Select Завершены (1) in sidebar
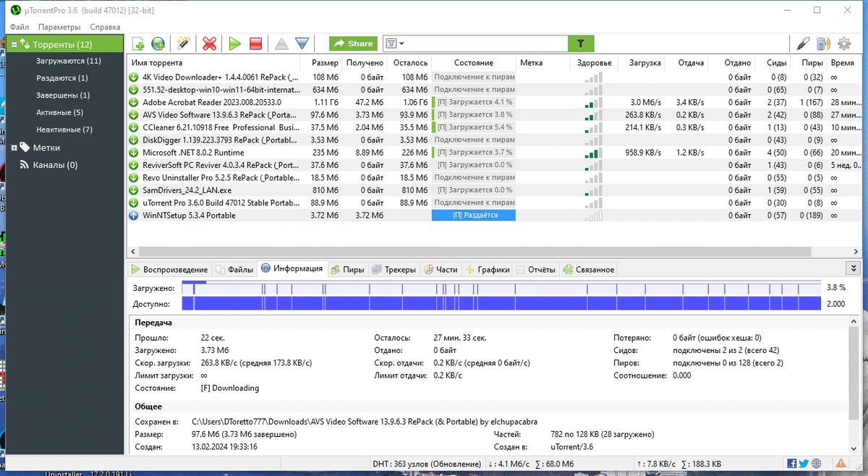Image resolution: width=868 pixels, height=476 pixels. click(x=63, y=95)
